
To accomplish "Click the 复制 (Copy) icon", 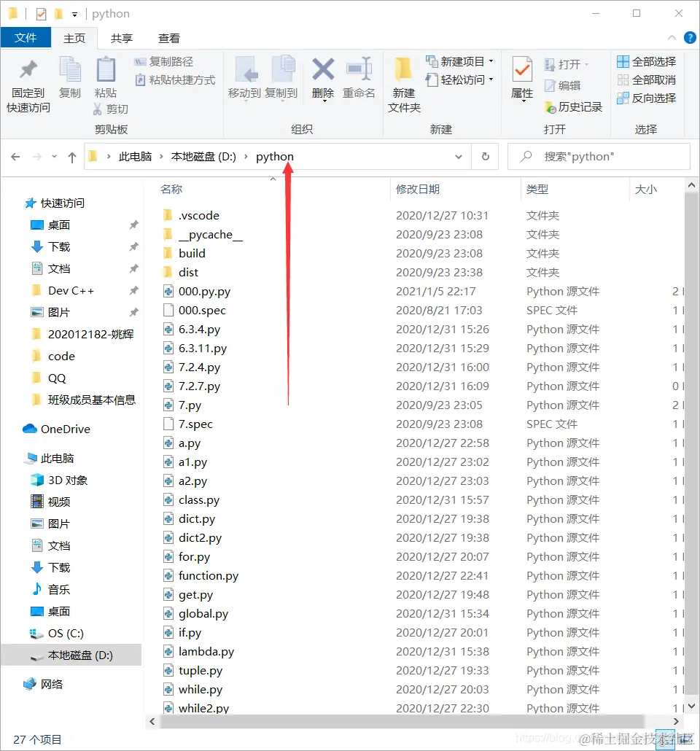I will click(70, 77).
